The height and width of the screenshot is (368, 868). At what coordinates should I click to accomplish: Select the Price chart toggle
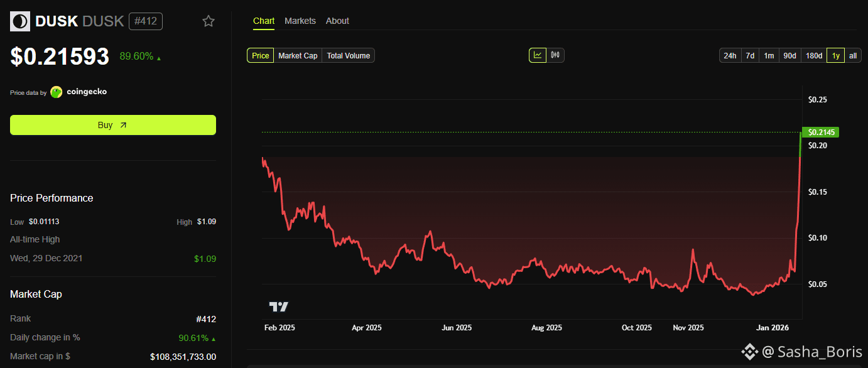260,56
